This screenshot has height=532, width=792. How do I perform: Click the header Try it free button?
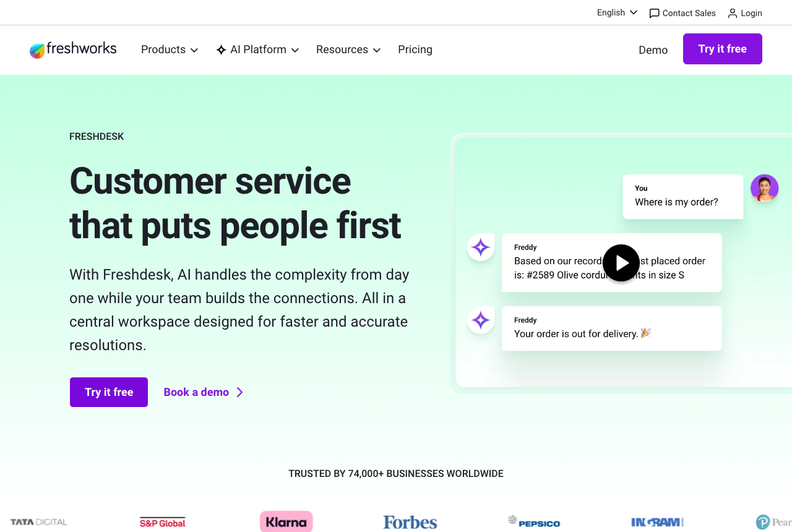coord(723,49)
